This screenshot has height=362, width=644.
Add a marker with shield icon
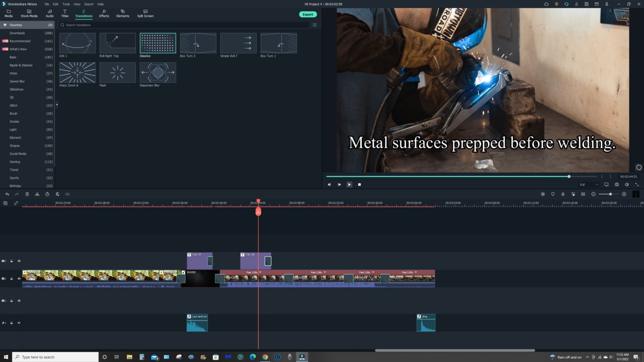point(553,194)
